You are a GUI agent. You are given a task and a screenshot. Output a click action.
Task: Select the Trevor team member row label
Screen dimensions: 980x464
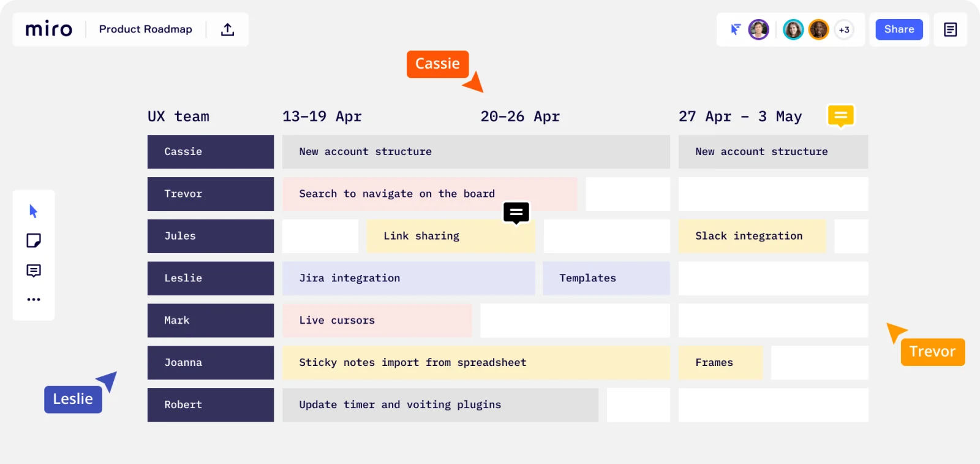[x=211, y=194]
